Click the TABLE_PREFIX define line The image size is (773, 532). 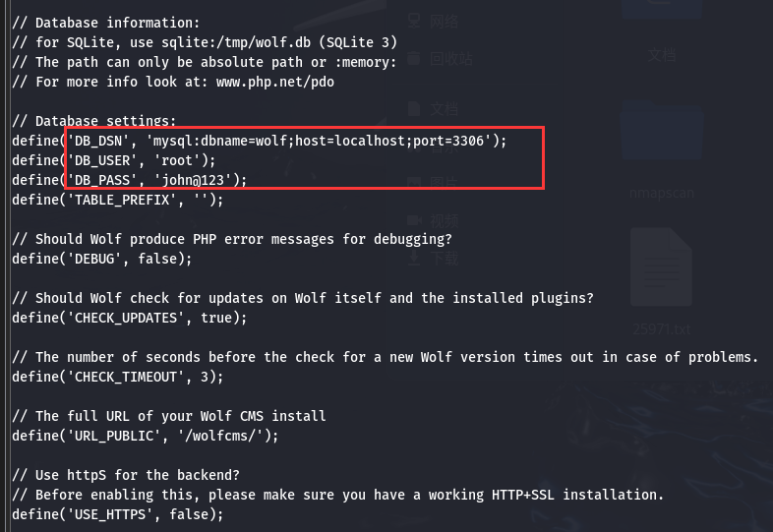(x=118, y=201)
